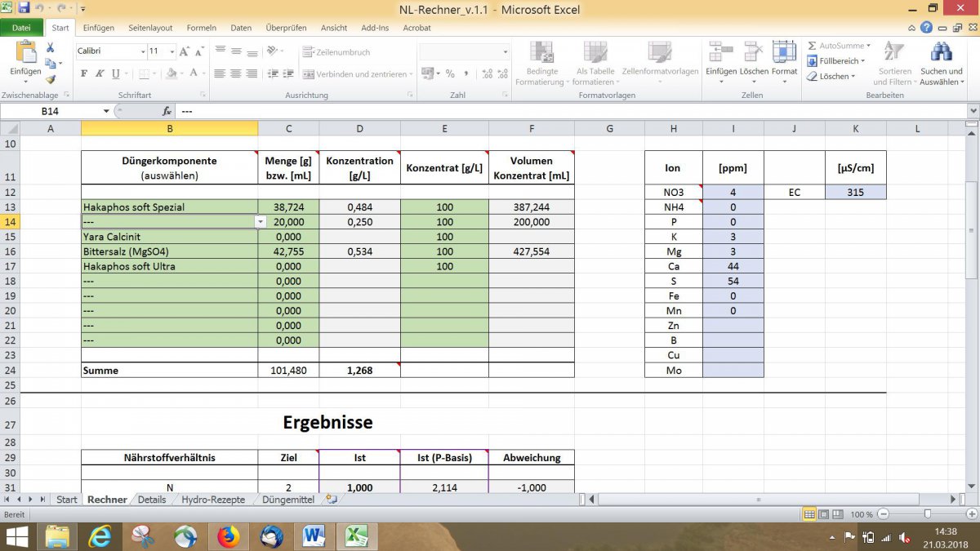
Task: Toggle bold formatting (F)
Action: coord(84,73)
